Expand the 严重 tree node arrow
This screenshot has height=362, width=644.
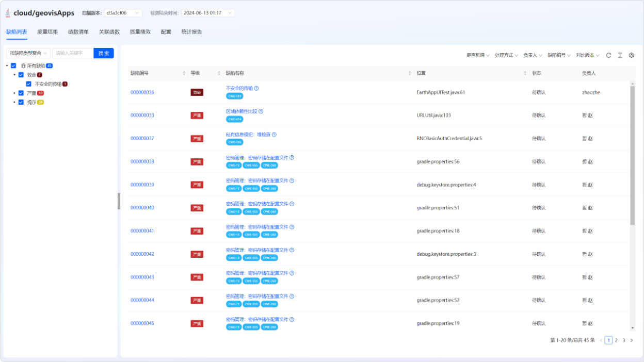click(x=14, y=93)
